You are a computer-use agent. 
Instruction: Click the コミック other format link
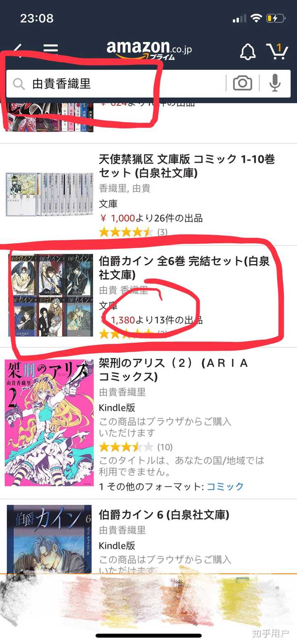click(225, 487)
